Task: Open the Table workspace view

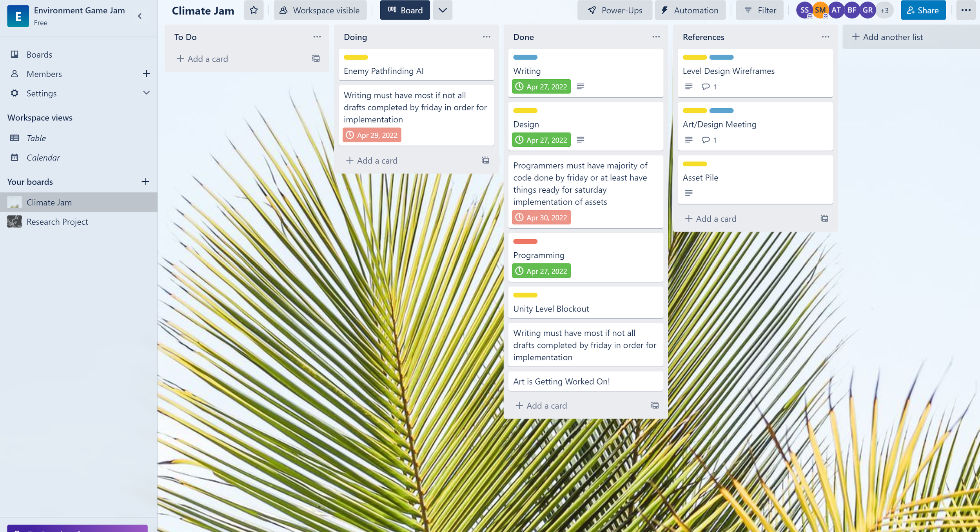Action: pos(36,138)
